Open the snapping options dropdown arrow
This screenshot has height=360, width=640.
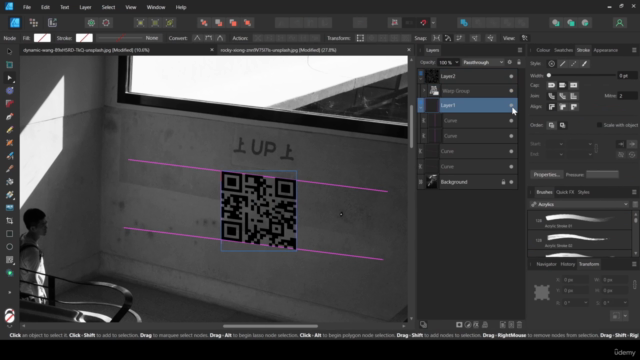(433, 23)
